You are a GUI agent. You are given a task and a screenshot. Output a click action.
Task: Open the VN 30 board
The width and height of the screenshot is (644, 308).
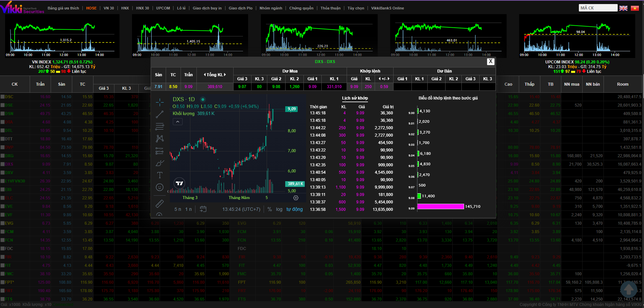click(x=109, y=8)
